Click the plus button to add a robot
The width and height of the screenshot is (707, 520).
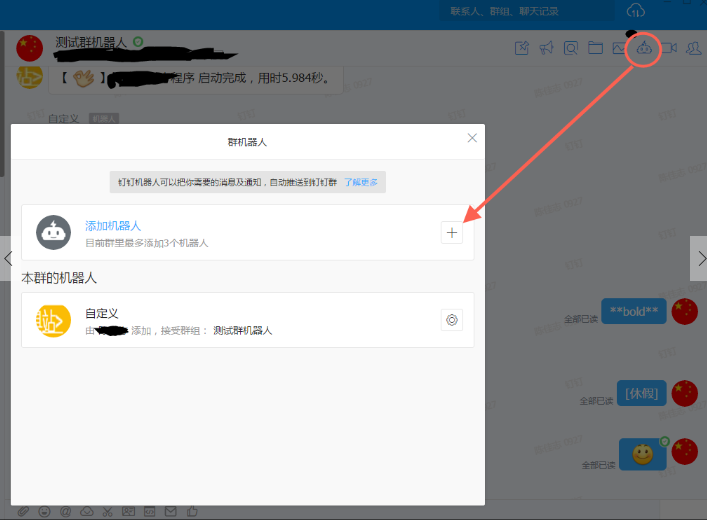click(452, 233)
